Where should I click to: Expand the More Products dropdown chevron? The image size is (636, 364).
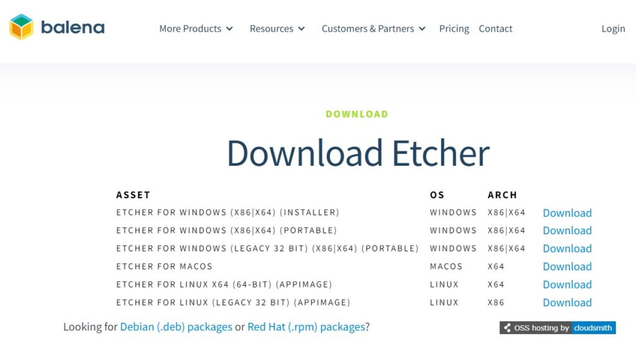tap(229, 29)
